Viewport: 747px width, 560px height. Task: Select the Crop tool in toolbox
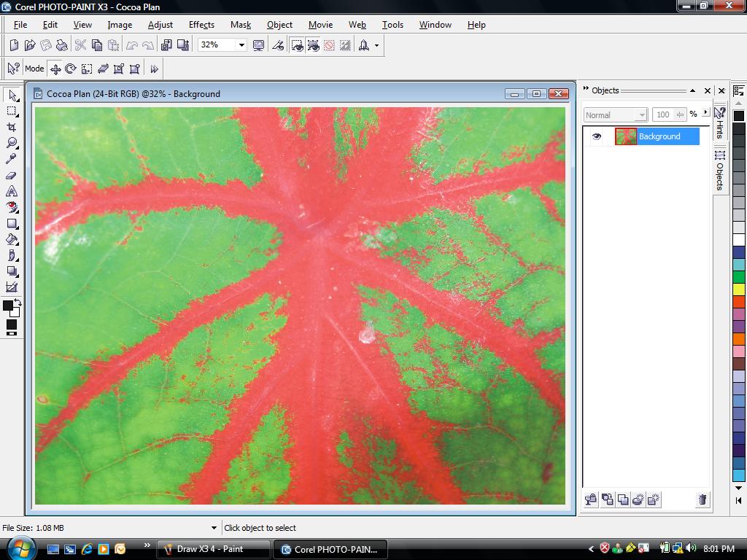pos(12,127)
